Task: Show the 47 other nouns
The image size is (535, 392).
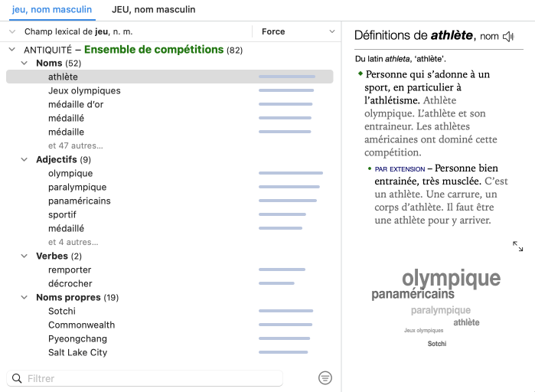Action: coord(75,145)
